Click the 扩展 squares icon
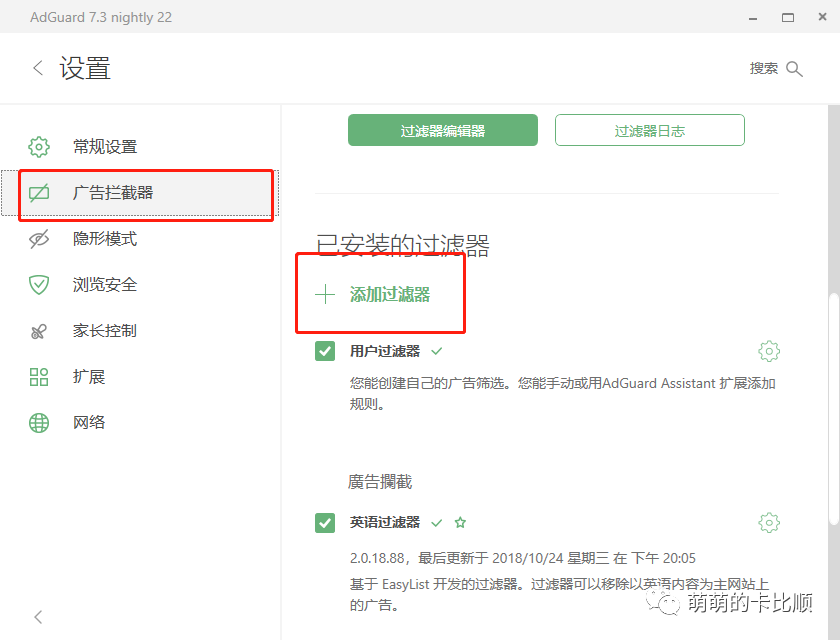Viewport: 840px width, 640px height. point(39,377)
